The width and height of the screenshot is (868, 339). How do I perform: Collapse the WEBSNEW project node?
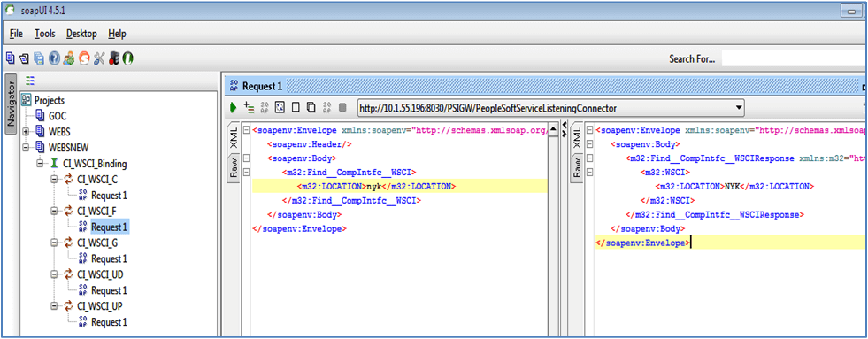(x=26, y=148)
